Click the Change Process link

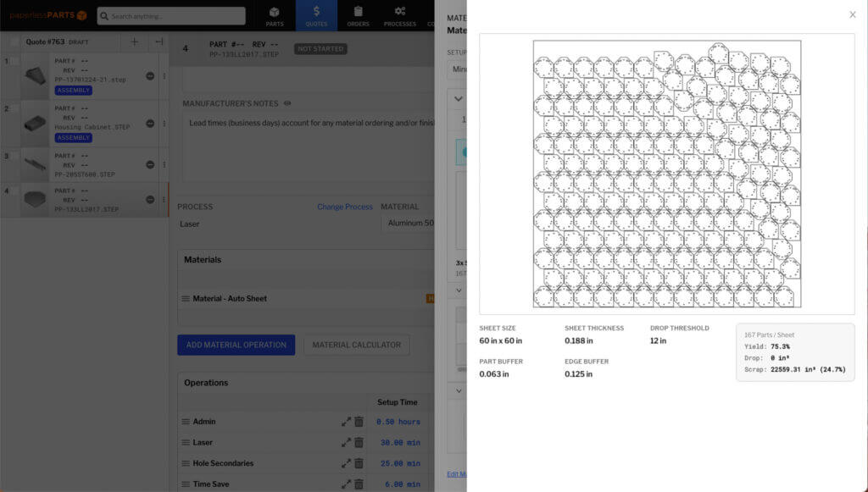point(344,207)
